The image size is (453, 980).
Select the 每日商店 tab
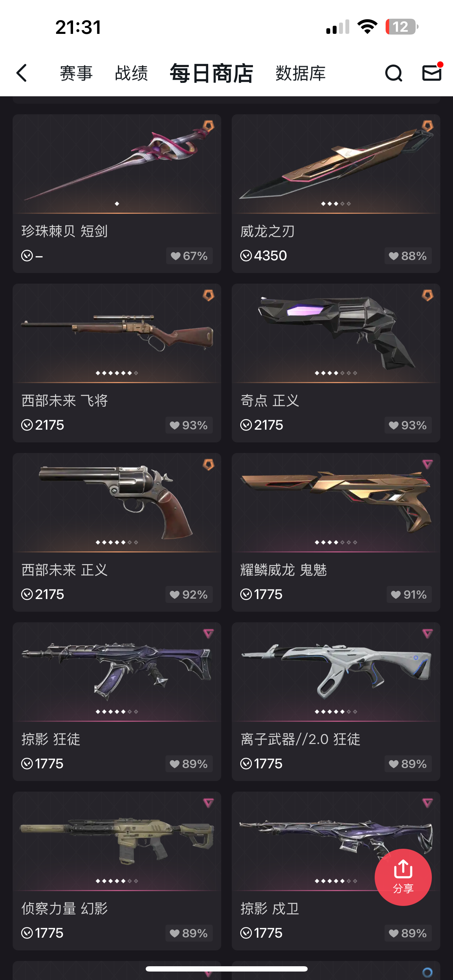point(211,73)
